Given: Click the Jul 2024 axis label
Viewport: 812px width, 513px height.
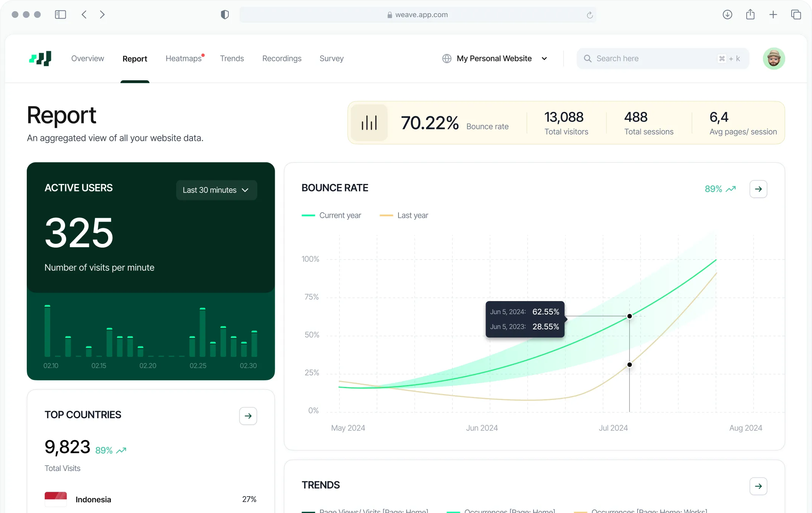Looking at the screenshot, I should click(x=613, y=428).
